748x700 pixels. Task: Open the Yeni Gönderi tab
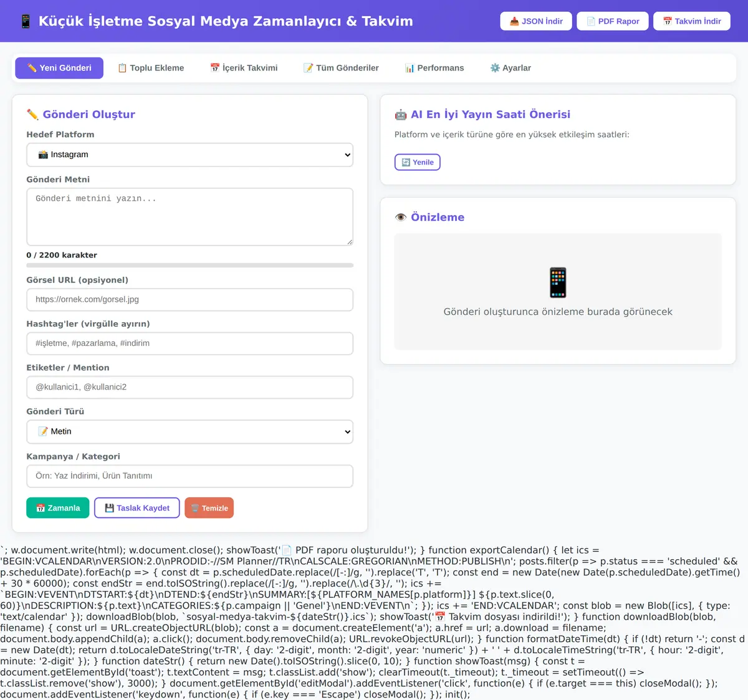[59, 68]
